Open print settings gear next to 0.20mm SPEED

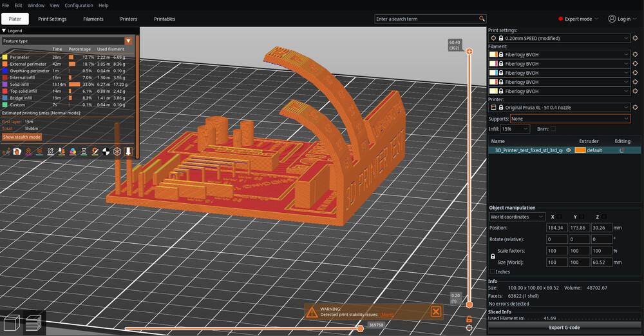[x=636, y=38]
